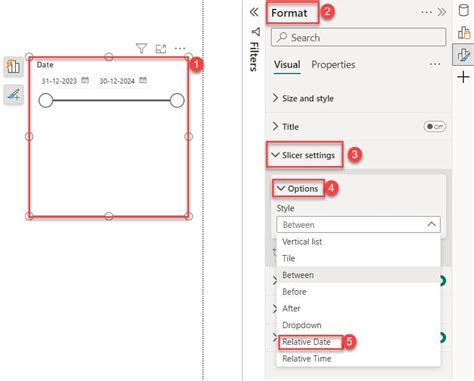Choose Relative Date style
The width and height of the screenshot is (474, 381).
pos(358,342)
